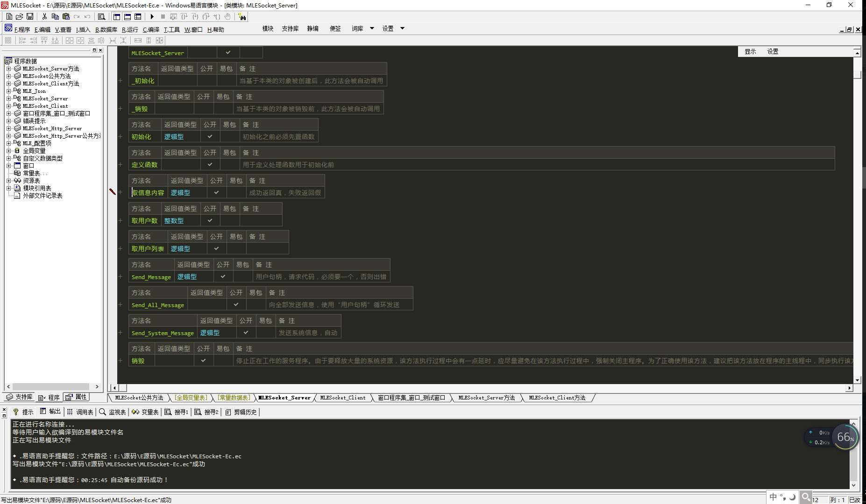The image size is (866, 504).
Task: Switch to MLESocket_Client tab
Action: 342,398
